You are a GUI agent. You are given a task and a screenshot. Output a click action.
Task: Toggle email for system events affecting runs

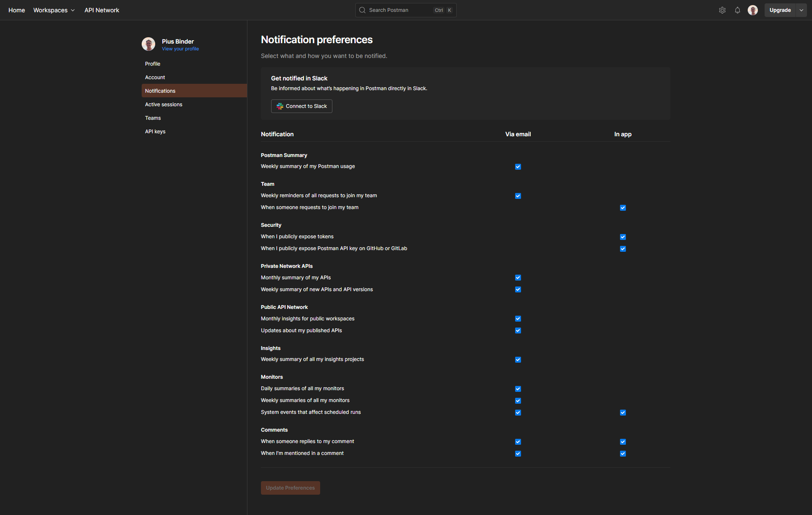point(518,413)
